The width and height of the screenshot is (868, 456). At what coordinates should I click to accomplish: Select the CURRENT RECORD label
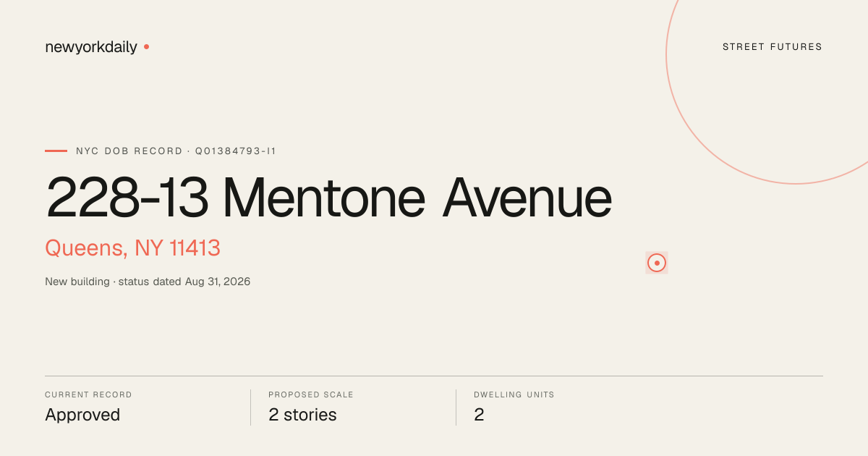tap(88, 395)
